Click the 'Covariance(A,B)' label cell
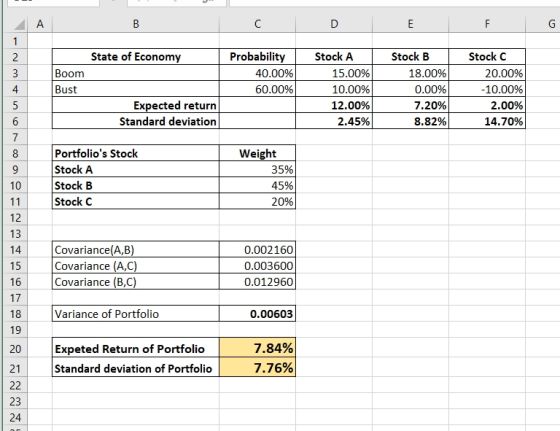Screen dimensions: 560x431 pyautogui.click(x=136, y=250)
